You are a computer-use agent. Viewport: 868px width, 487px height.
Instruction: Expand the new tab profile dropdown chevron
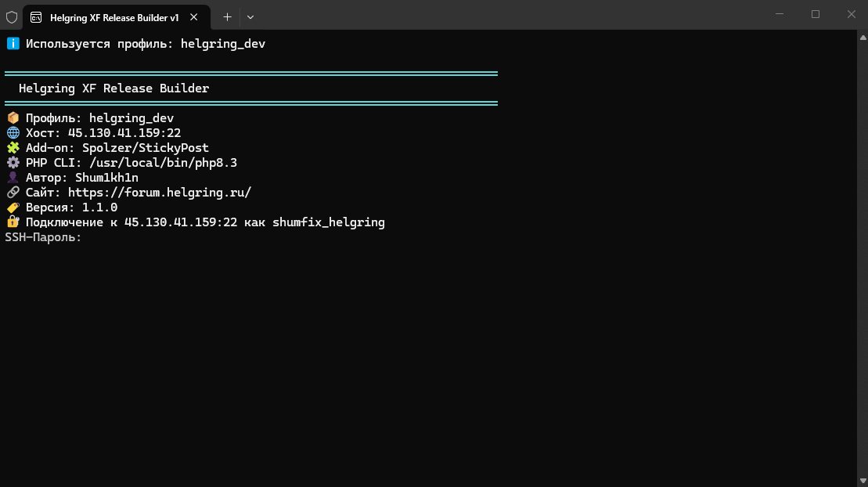pos(250,17)
